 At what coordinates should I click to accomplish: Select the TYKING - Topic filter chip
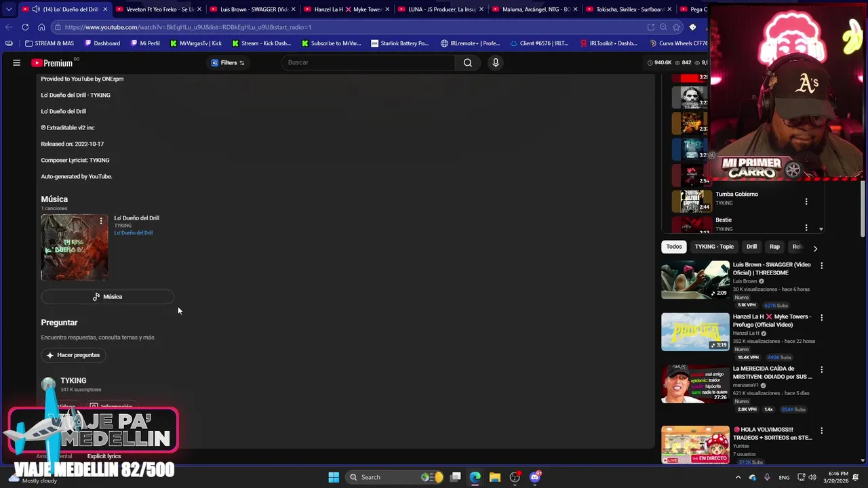[714, 247]
